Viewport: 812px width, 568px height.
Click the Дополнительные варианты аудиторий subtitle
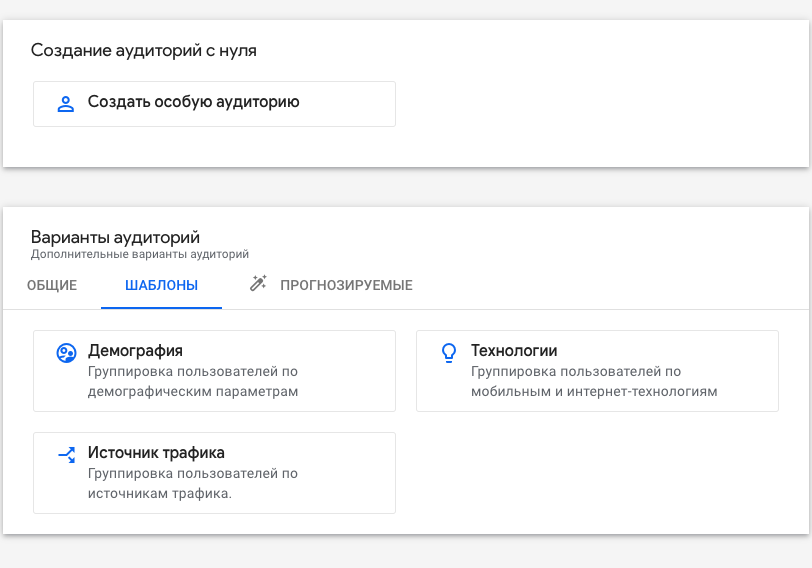coord(140,254)
